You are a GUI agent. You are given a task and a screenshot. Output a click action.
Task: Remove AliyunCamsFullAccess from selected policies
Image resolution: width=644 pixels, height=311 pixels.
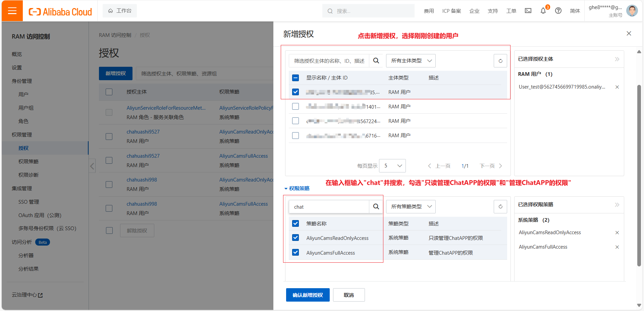[x=617, y=247]
